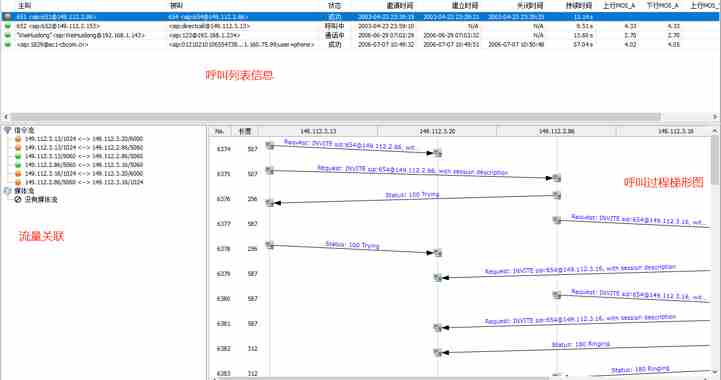
Task: Click the endpoint icon for packet 6376
Action: click(x=270, y=202)
